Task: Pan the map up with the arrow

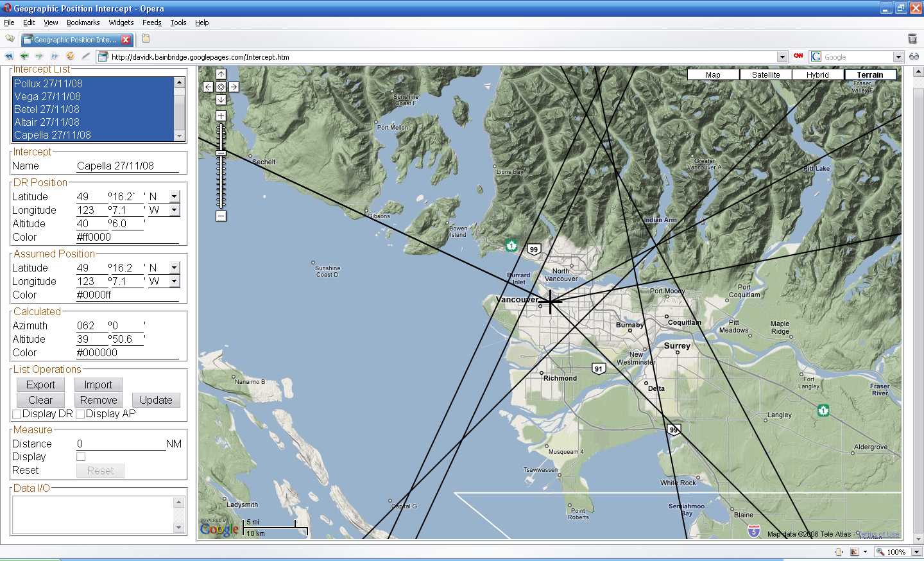Action: [x=221, y=74]
